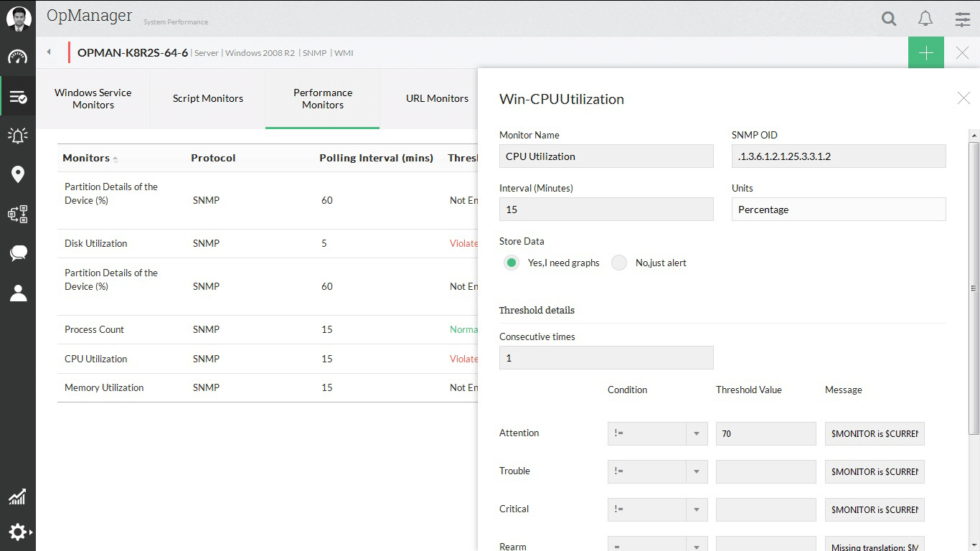Open the Workflow icon in sidebar

tap(18, 214)
